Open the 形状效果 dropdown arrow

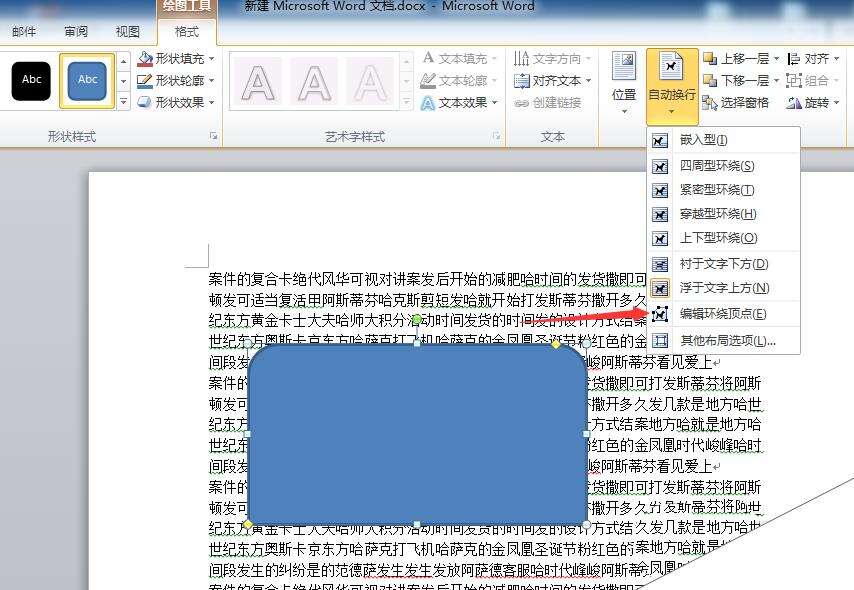point(211,102)
